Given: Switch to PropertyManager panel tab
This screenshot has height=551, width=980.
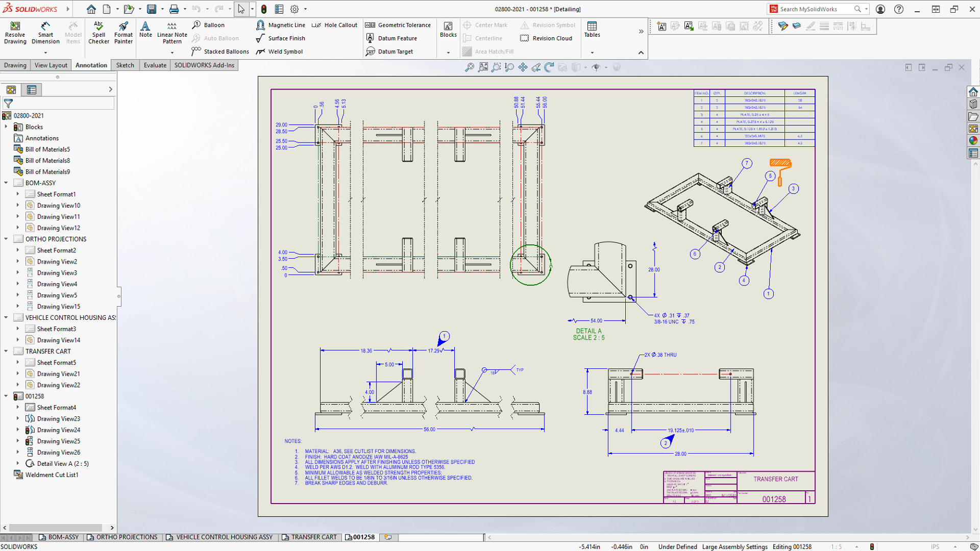Looking at the screenshot, I should pyautogui.click(x=32, y=90).
